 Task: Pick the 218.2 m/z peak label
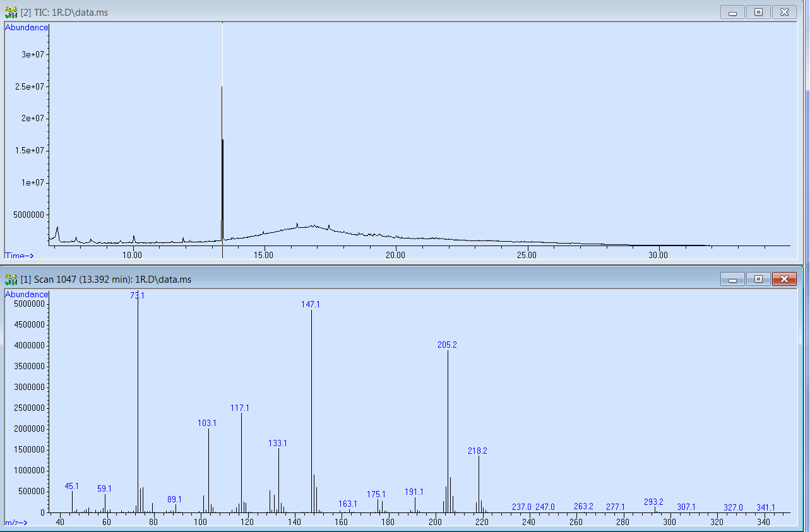pos(477,451)
